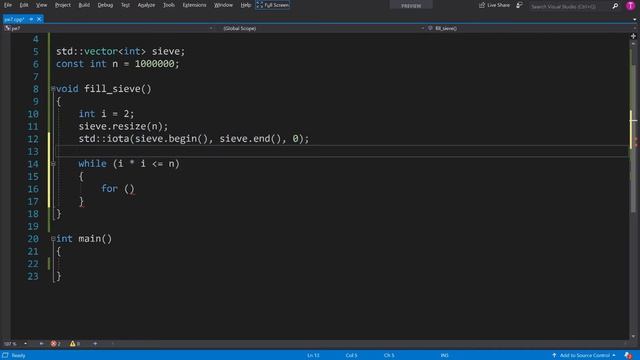The width and height of the screenshot is (640, 360).
Task: Click the for keyword on line 16
Action: [109, 189]
